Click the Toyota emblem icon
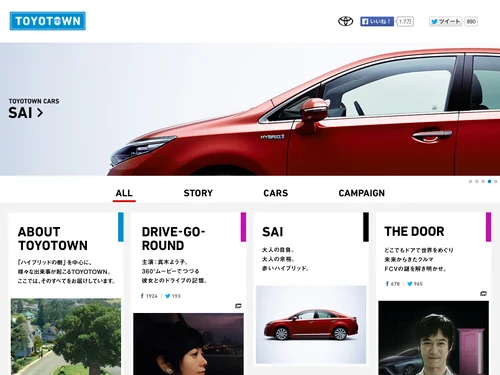The width and height of the screenshot is (500, 375). [346, 21]
